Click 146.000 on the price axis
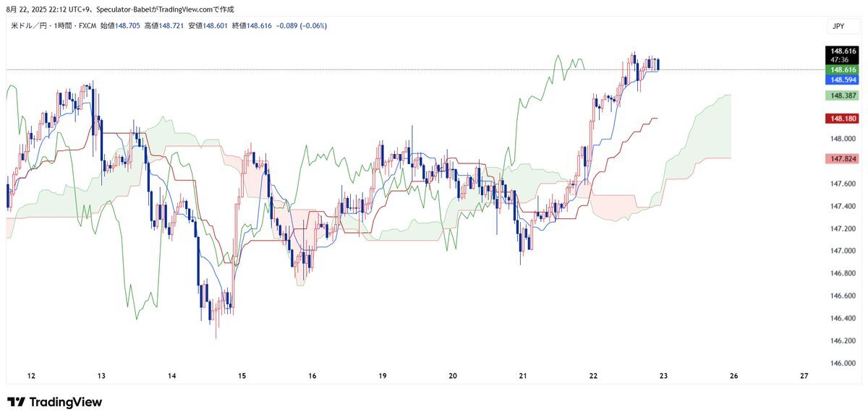The image size is (868, 420). (844, 363)
